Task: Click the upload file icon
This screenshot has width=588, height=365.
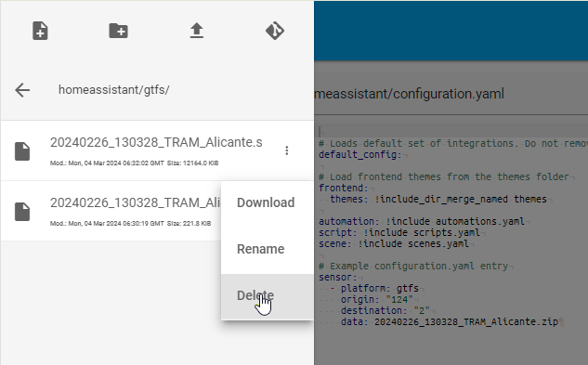Action: [x=197, y=31]
